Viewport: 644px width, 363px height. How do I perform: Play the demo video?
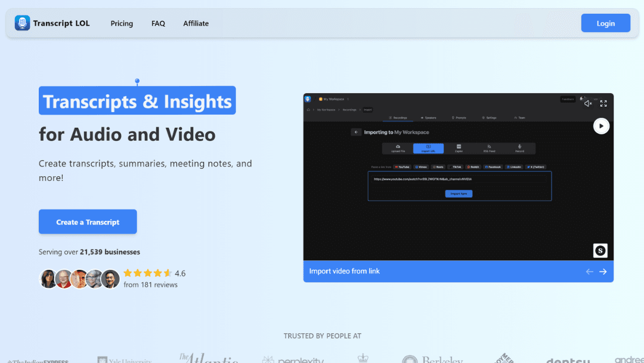pyautogui.click(x=601, y=126)
